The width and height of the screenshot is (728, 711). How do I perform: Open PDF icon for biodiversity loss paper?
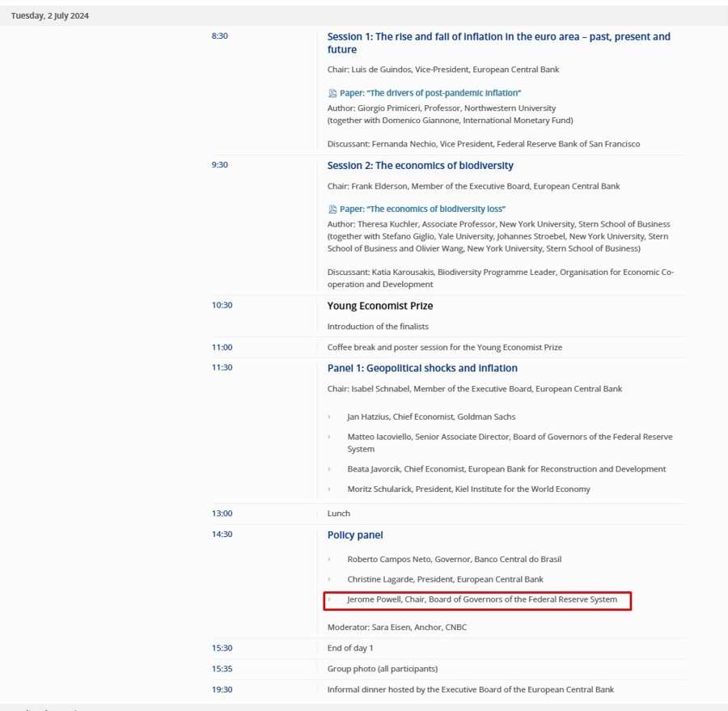[x=332, y=209]
